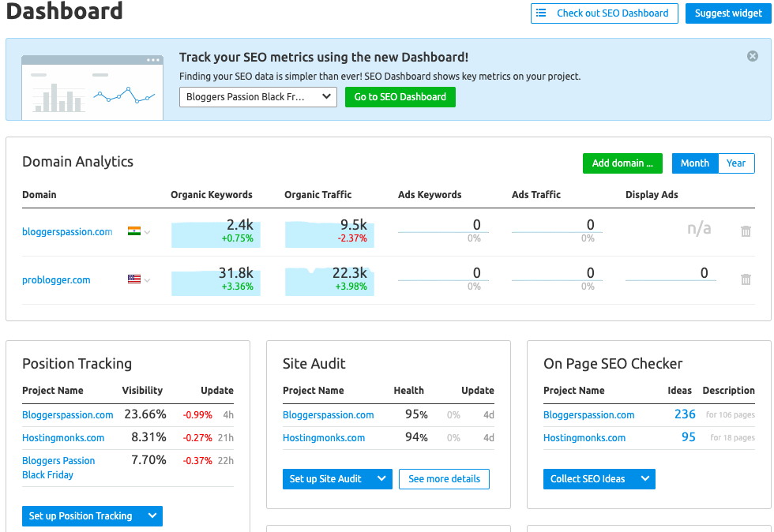Viewport: 774px width, 532px height.
Task: Click the dashboard illustration thumbnail in banner
Action: 92,87
